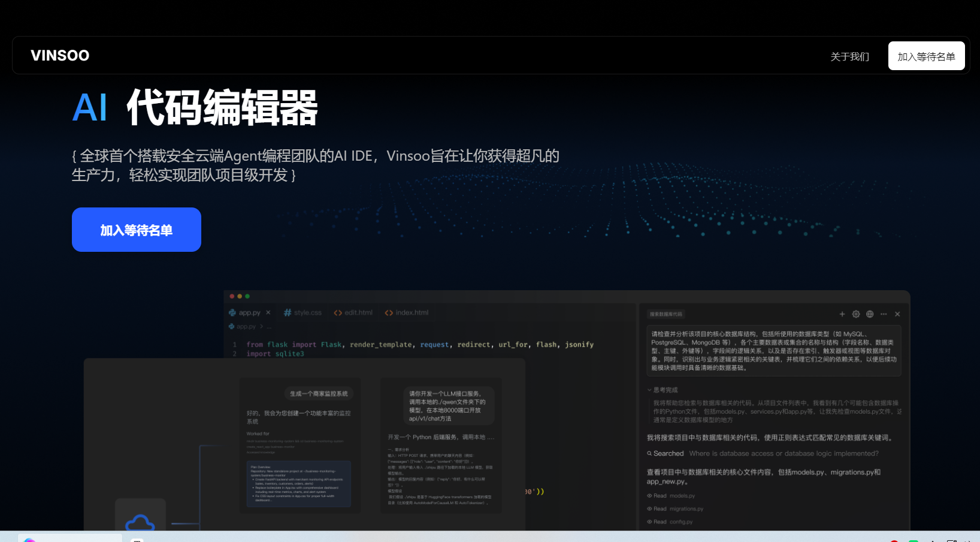Click the migrations.py file name in the Read list

coord(686,509)
